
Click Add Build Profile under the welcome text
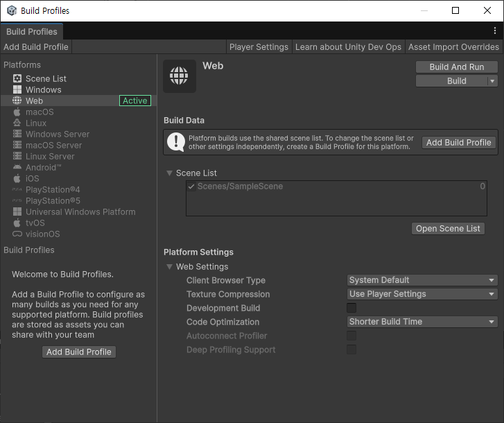[79, 352]
